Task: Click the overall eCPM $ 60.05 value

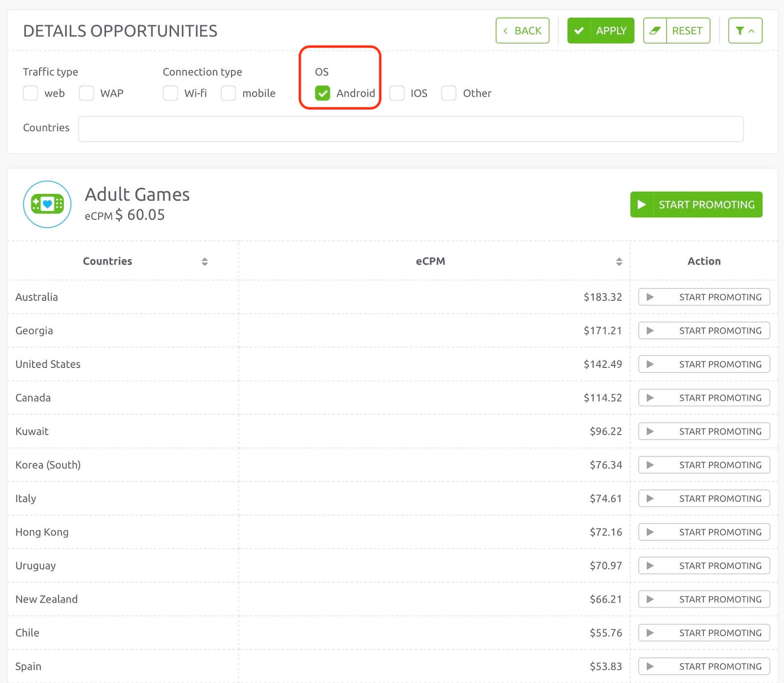Action: pos(140,215)
